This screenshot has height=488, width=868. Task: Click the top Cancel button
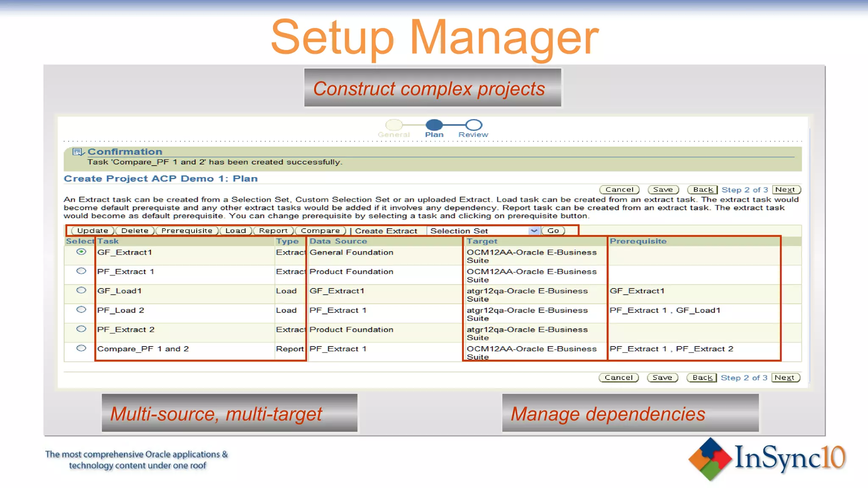[x=619, y=190]
